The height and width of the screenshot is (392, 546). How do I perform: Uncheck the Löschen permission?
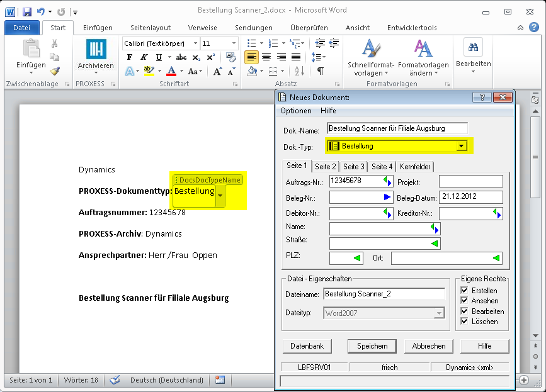(x=464, y=321)
